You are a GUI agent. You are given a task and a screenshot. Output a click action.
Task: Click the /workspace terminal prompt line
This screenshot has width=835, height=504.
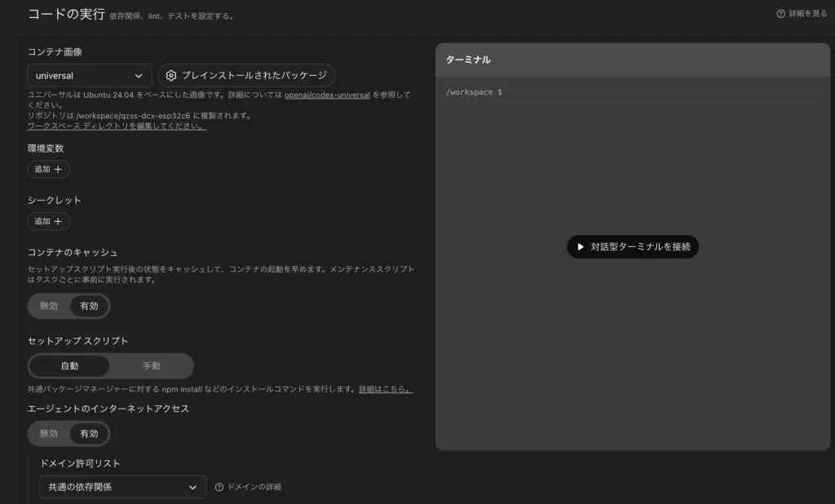tap(474, 92)
